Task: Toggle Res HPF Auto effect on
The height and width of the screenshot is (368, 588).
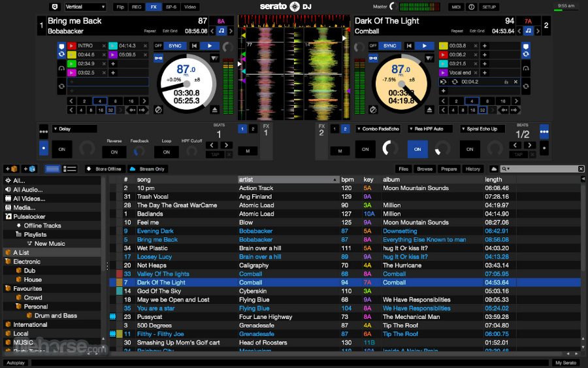Action: pos(417,149)
